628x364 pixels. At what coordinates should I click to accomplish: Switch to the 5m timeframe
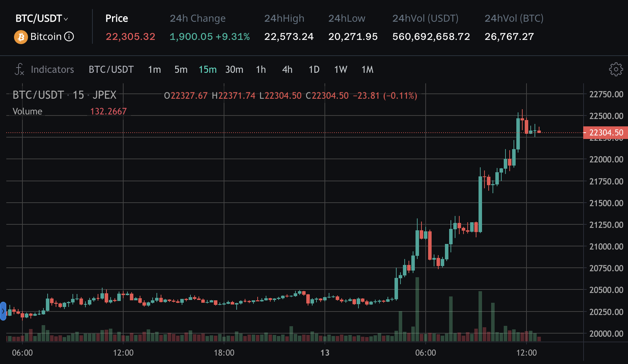181,70
